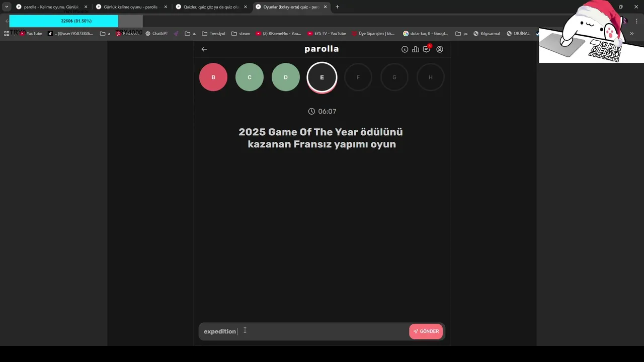Close the Quizler quiz çöz tab
This screenshot has width=644, height=362.
click(246, 7)
